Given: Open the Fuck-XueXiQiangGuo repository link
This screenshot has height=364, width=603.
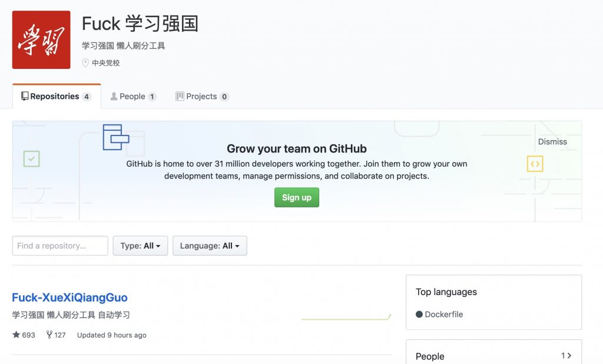Looking at the screenshot, I should click(x=69, y=297).
